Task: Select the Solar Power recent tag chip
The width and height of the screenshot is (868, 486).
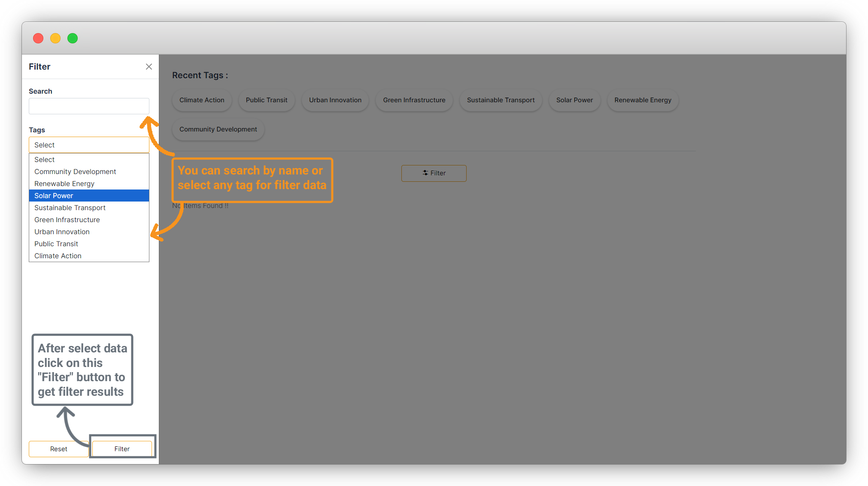Action: coord(574,100)
